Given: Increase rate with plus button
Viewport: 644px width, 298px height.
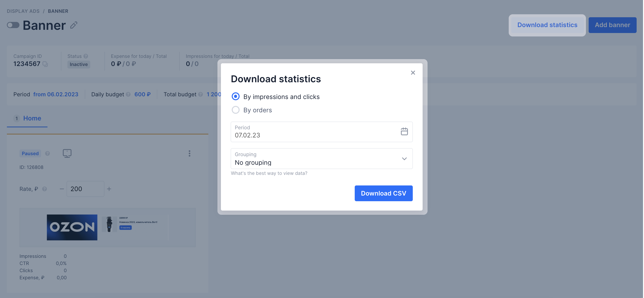Looking at the screenshot, I should pos(109,189).
